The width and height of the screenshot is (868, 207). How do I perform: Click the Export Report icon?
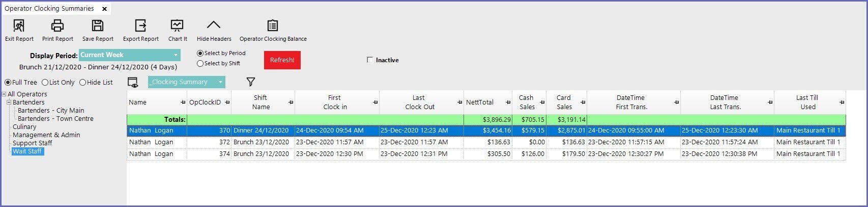point(140,26)
